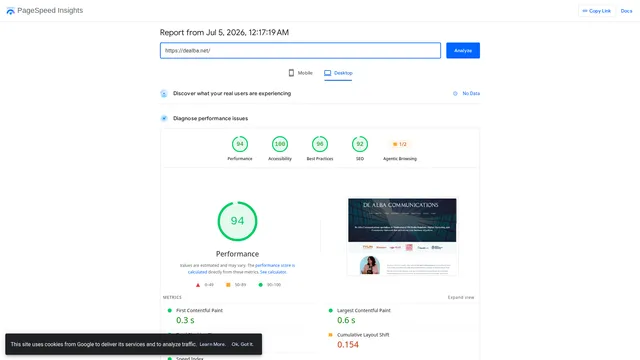
Task: Click the real users experience section icon
Action: (164, 93)
